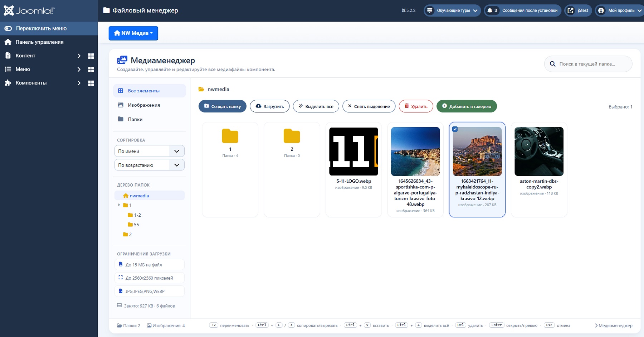This screenshot has height=337, width=644.
Task: Click the Медиаменеджер header images icon
Action: pos(122,60)
